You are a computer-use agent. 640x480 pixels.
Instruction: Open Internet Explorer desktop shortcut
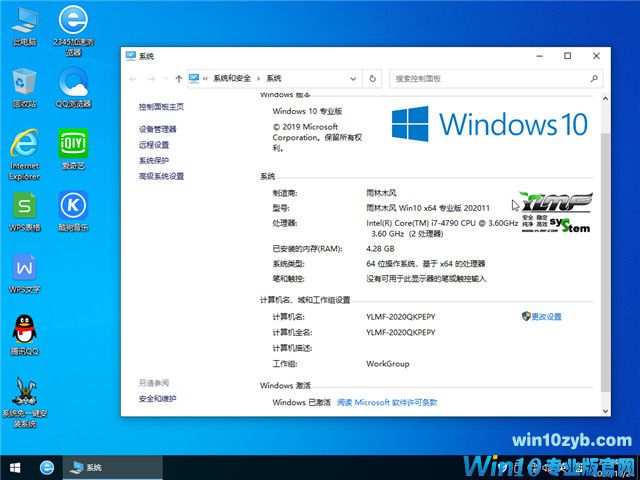(x=24, y=155)
